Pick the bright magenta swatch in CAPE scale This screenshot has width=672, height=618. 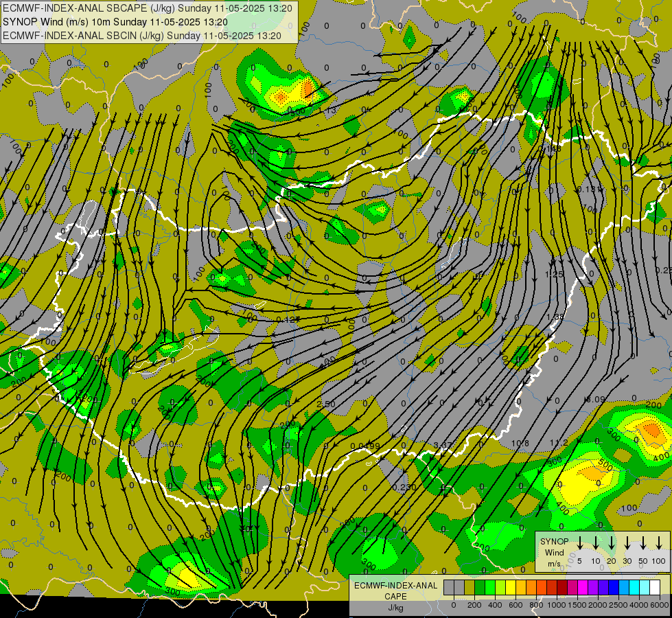[x=583, y=587]
